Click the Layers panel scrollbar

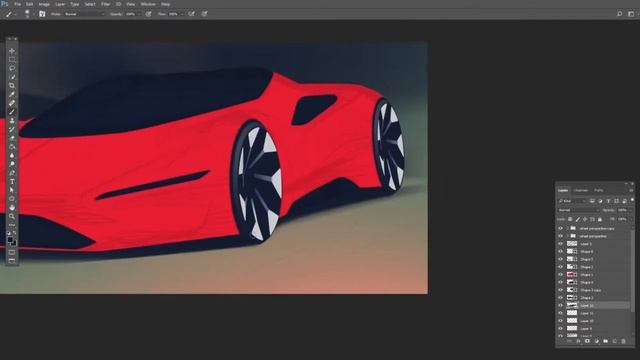[633, 271]
